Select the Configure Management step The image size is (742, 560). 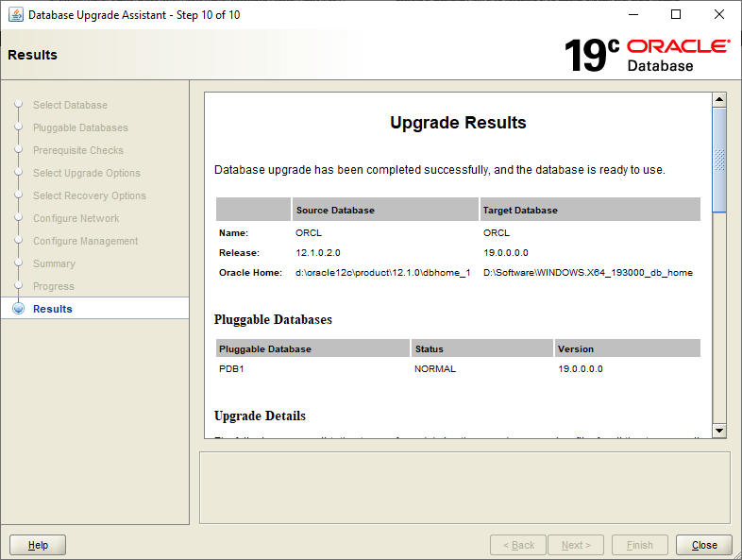pos(85,241)
